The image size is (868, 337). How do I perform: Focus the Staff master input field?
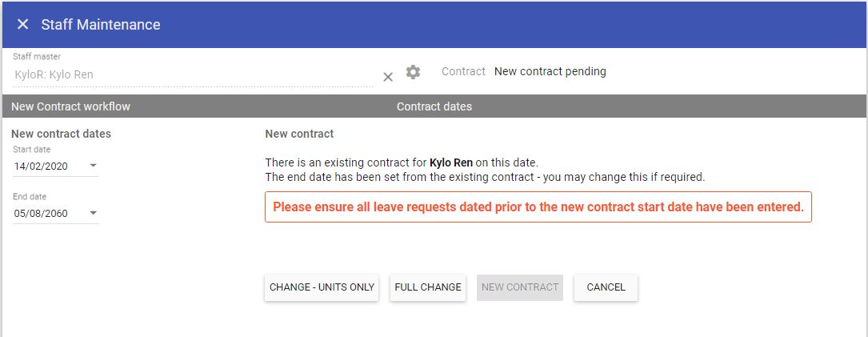tap(192, 74)
